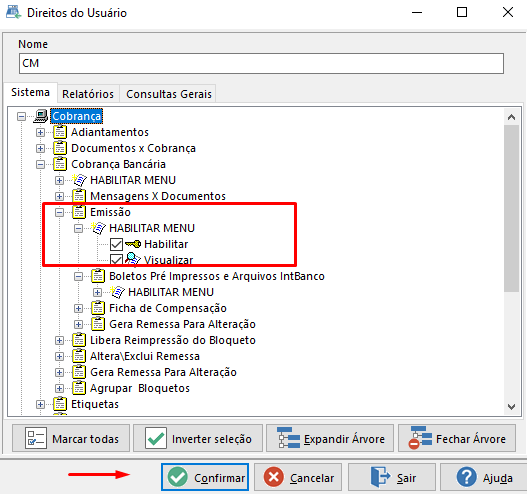This screenshot has width=527, height=494.
Task: Click the tree scrollbar up arrow
Action: [x=512, y=117]
